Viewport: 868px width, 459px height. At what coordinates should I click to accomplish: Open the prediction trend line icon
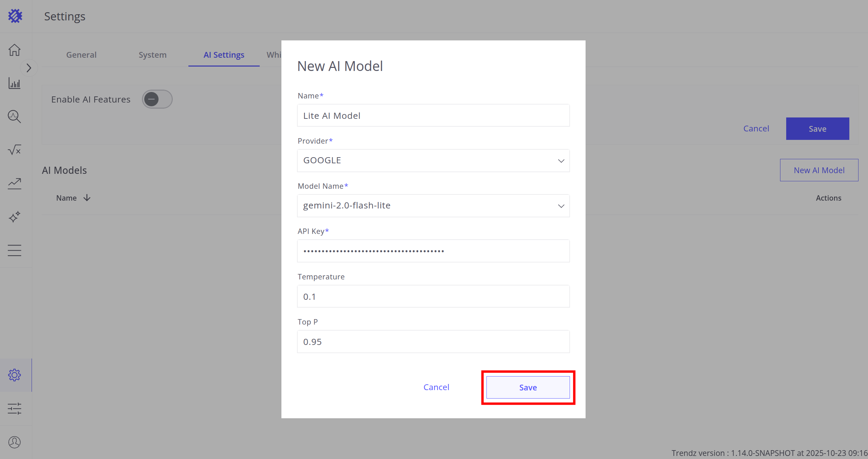tap(14, 183)
